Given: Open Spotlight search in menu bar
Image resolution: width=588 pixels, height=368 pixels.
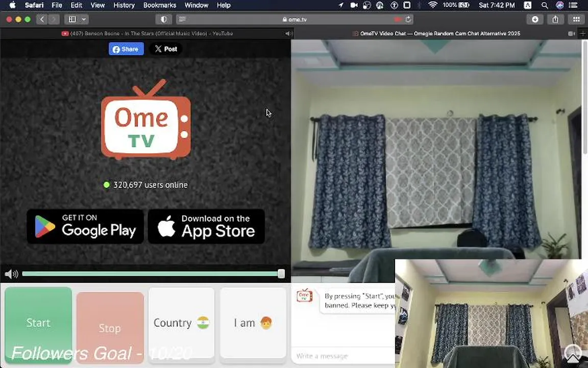Looking at the screenshot, I should [x=545, y=5].
